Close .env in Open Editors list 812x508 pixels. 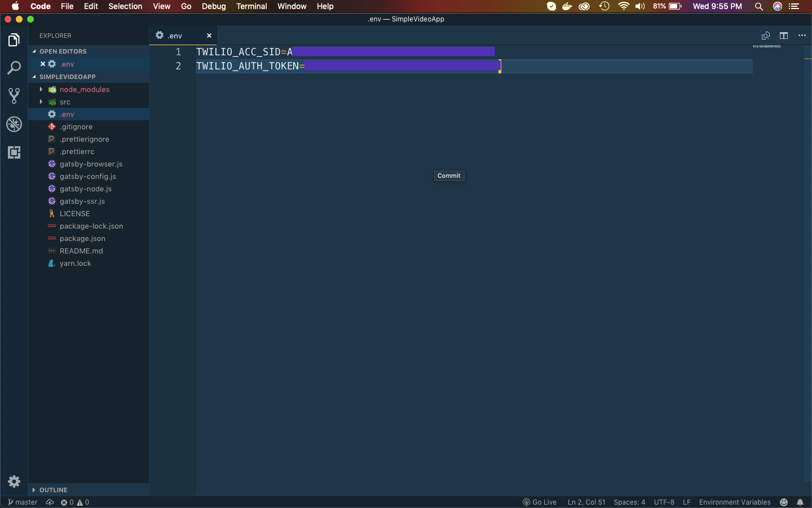click(42, 64)
